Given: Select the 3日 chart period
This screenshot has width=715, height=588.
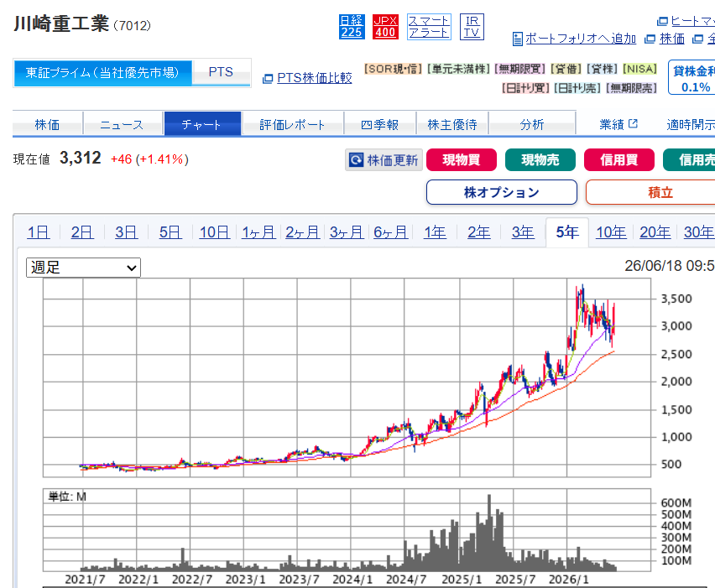Looking at the screenshot, I should [x=127, y=232].
